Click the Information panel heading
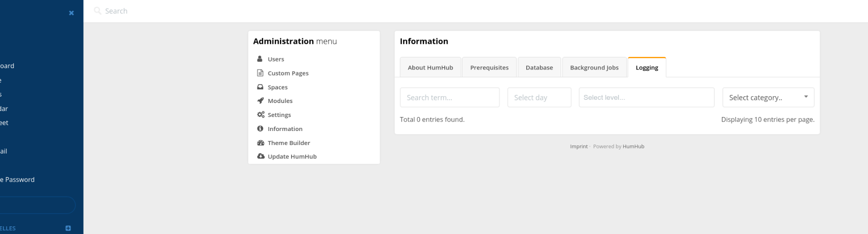The image size is (868, 234). click(424, 41)
